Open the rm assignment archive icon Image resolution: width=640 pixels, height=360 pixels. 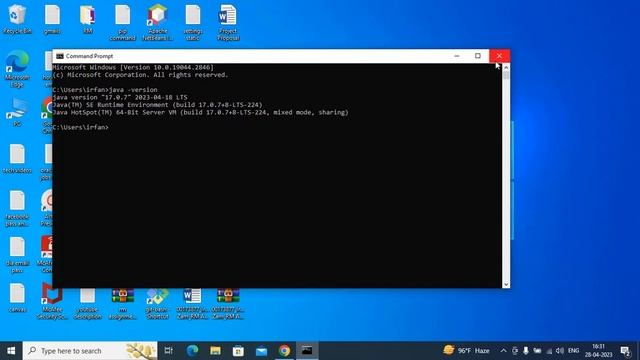(122, 304)
